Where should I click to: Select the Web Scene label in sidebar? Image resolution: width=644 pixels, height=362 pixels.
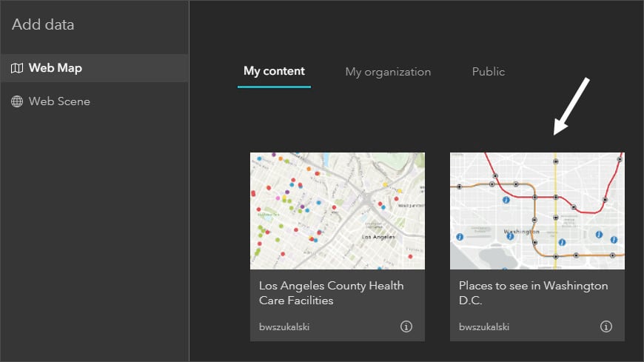pyautogui.click(x=59, y=101)
